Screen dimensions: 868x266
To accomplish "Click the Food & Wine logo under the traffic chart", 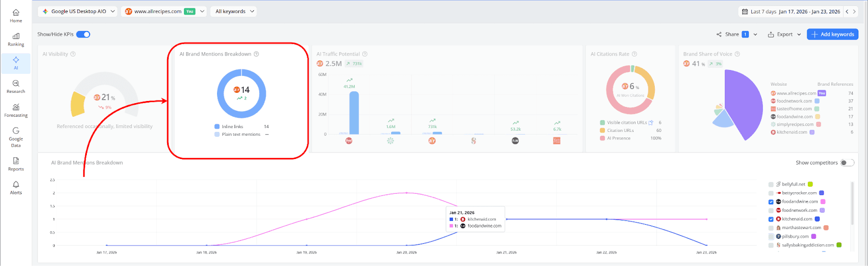I will [x=515, y=141].
